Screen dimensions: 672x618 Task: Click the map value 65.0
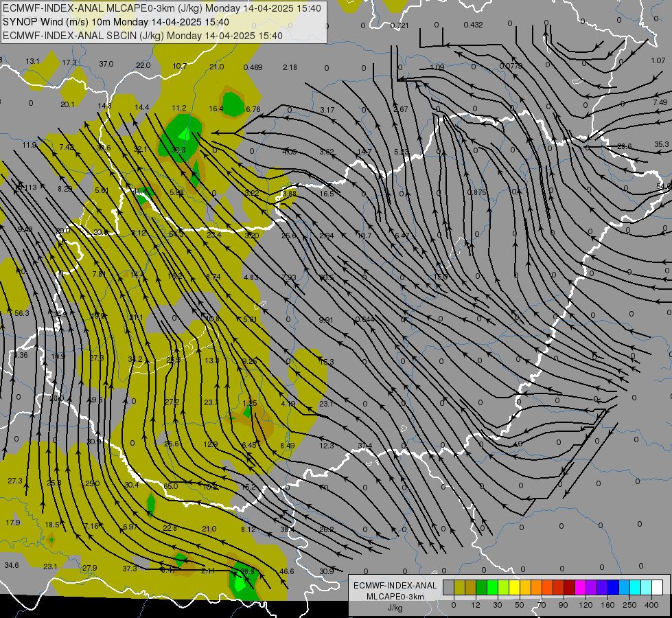(x=170, y=486)
